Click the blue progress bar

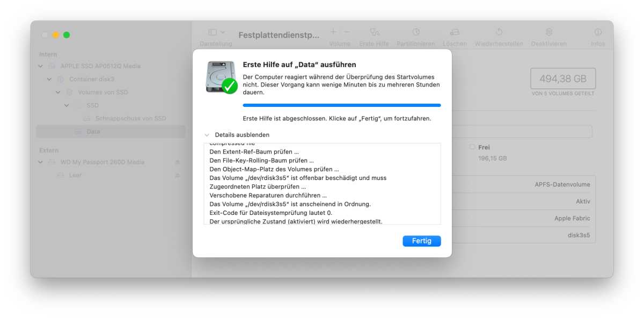point(341,105)
